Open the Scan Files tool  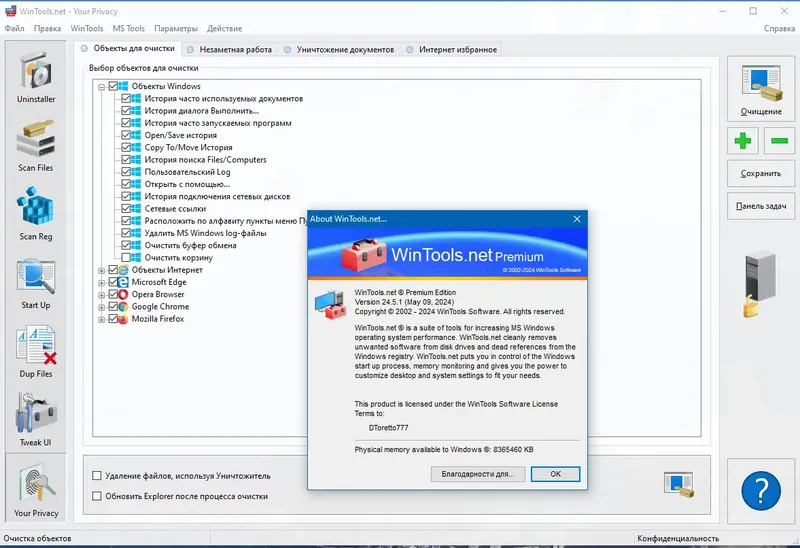pos(36,145)
